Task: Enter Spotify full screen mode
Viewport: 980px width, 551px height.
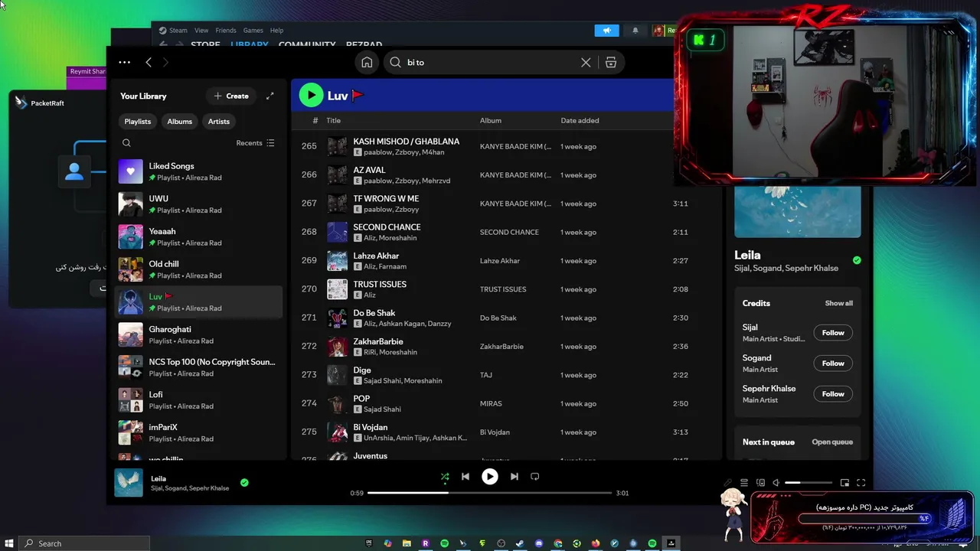Action: point(861,483)
